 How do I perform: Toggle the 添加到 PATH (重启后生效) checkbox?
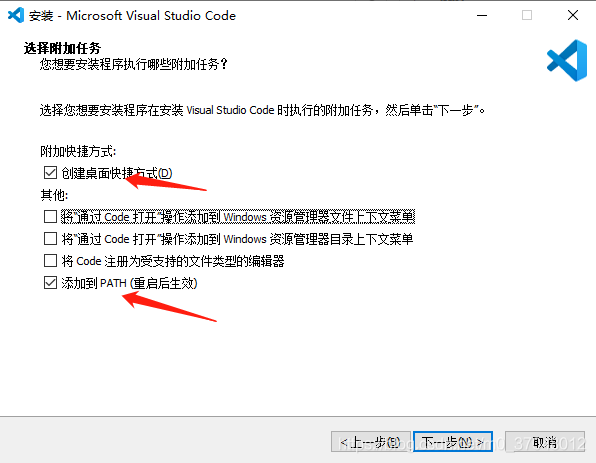[50, 283]
